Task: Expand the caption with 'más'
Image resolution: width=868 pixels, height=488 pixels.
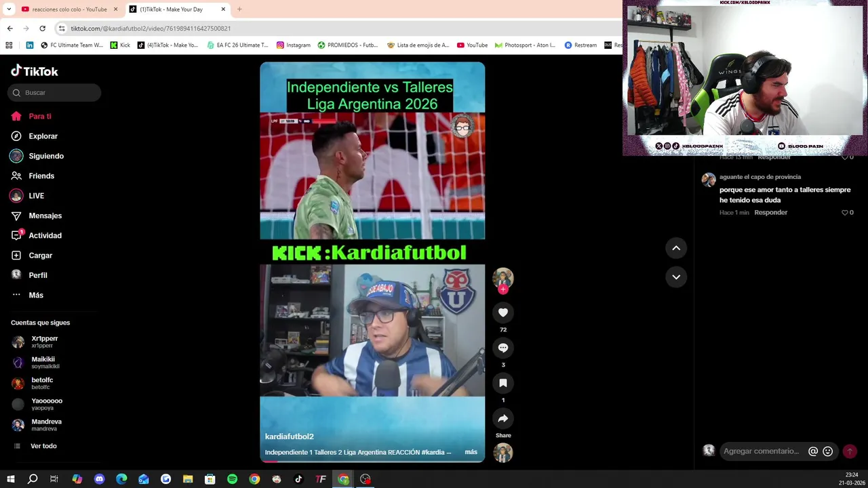Action: pyautogui.click(x=471, y=452)
